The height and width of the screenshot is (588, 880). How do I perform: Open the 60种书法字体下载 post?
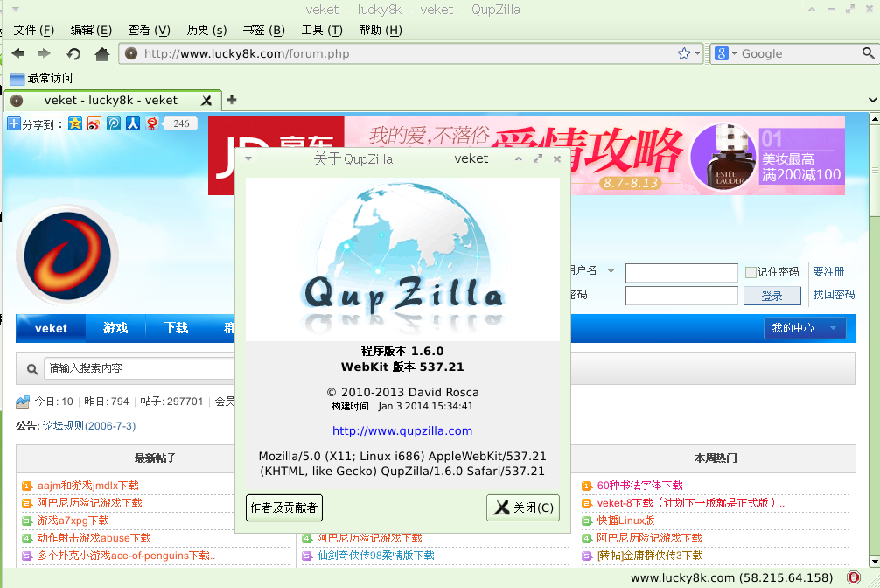click(639, 486)
